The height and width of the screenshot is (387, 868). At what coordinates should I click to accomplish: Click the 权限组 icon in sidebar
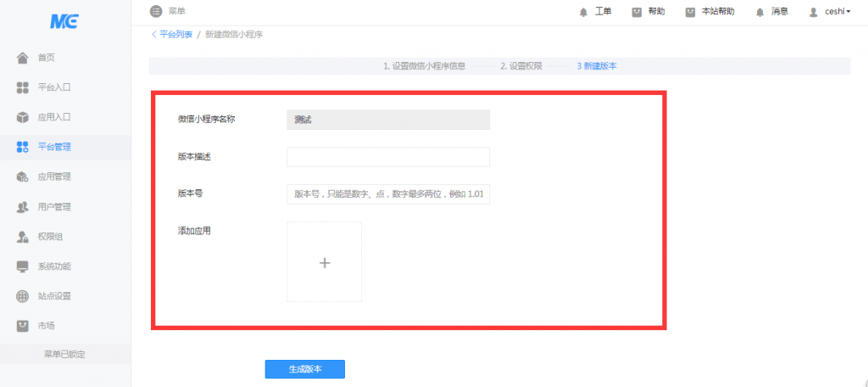23,237
